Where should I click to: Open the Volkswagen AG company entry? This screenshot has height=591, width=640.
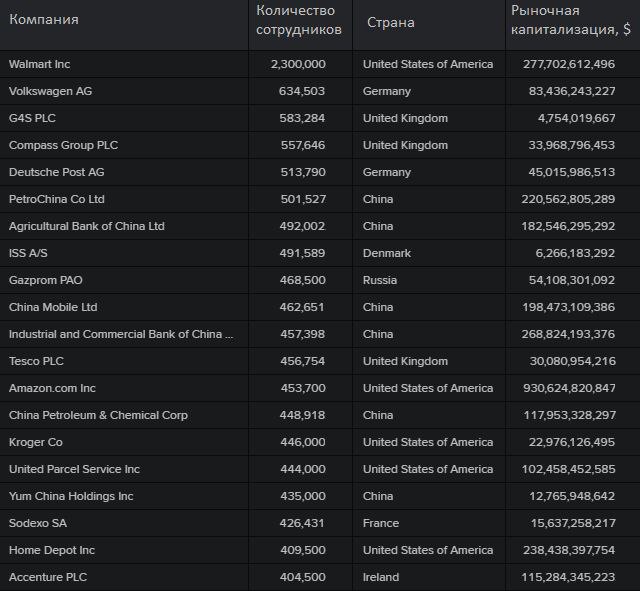(50, 91)
